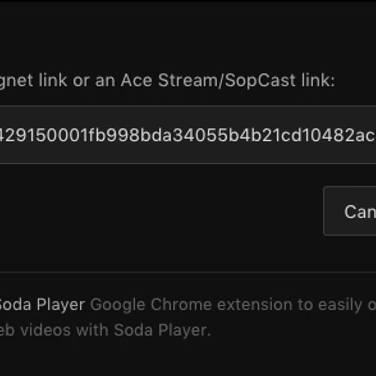Click the 'Ace Stream/SopCast link:' label
Screen dimensions: 376x376
(x=228, y=80)
